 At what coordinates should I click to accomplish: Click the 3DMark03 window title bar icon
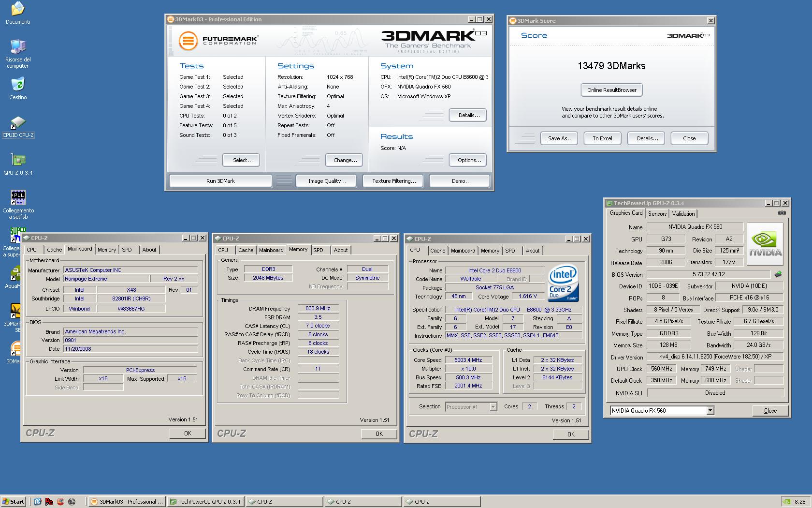coord(170,19)
